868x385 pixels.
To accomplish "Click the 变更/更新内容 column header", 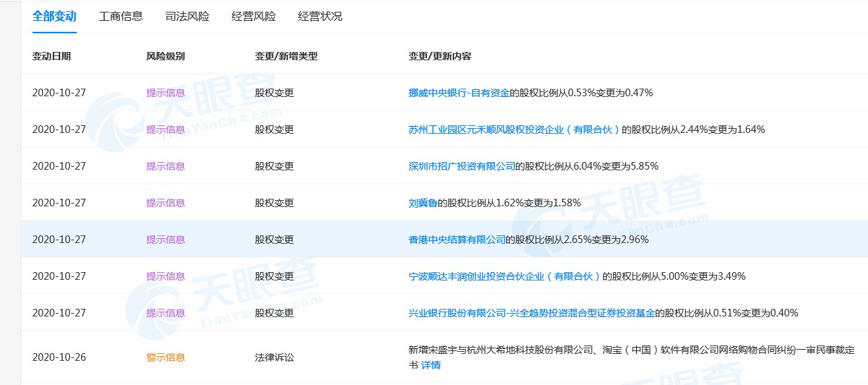I will (x=440, y=56).
